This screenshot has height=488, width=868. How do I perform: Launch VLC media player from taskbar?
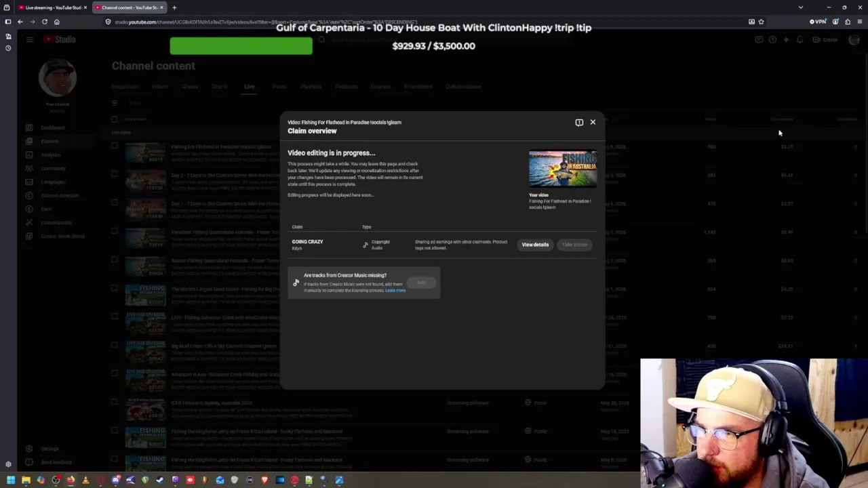(85, 481)
